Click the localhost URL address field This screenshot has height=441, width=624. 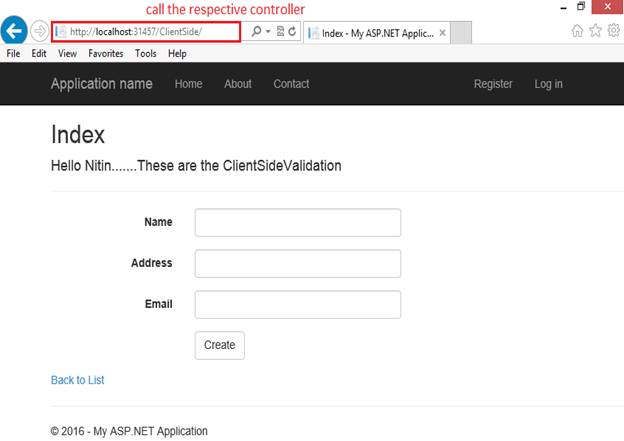[x=146, y=32]
